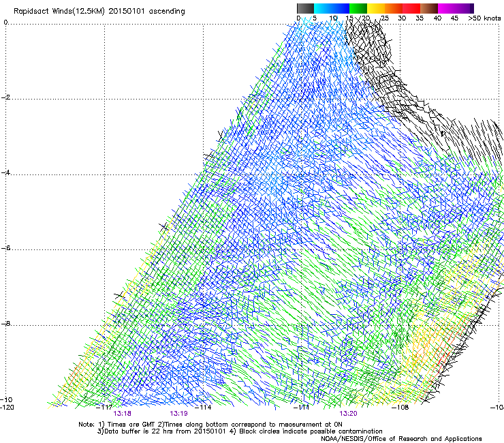Click the yellow 20-25 knots color swatch

[x=376, y=8]
